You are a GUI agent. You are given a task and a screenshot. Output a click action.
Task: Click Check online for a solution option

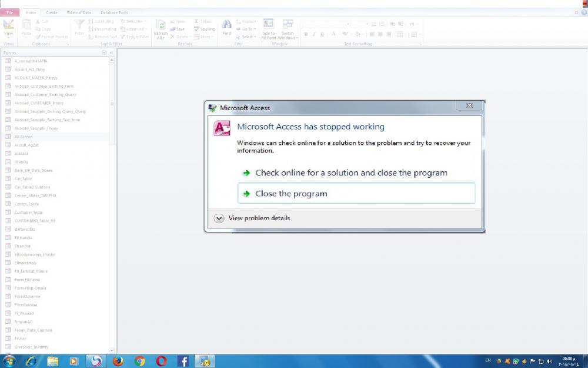[356, 173]
